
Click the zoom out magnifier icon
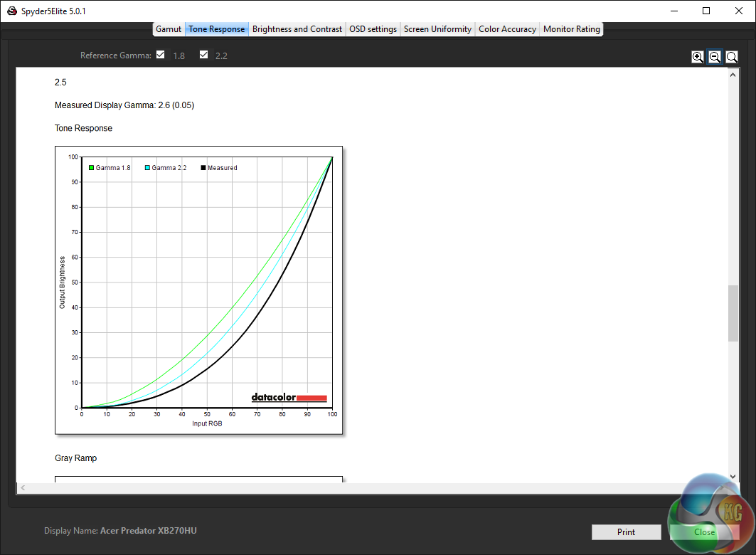tap(715, 57)
